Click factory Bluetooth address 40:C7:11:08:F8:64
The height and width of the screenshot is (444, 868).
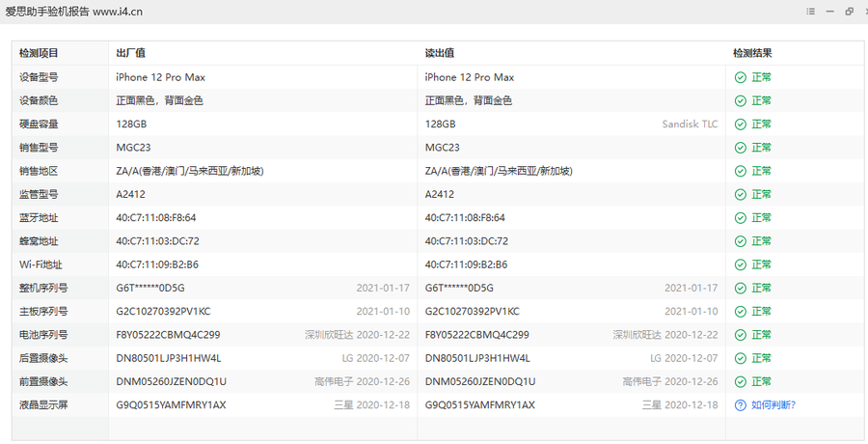(x=156, y=218)
